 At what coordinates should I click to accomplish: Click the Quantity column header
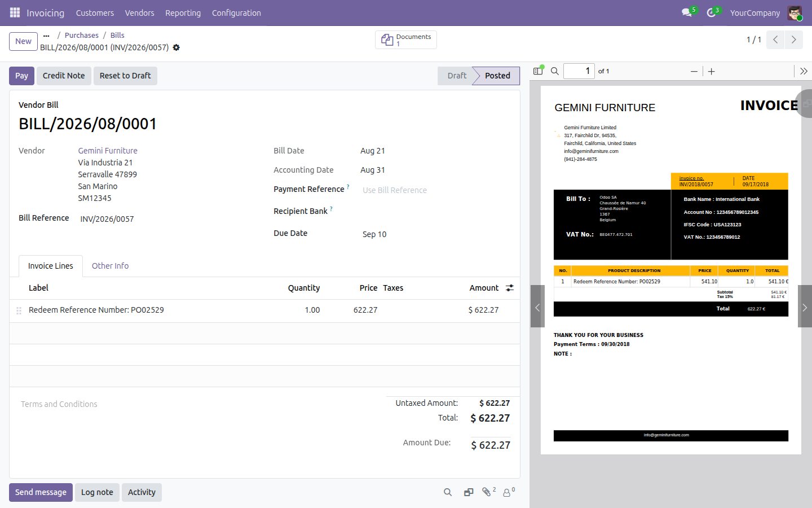[x=304, y=288]
